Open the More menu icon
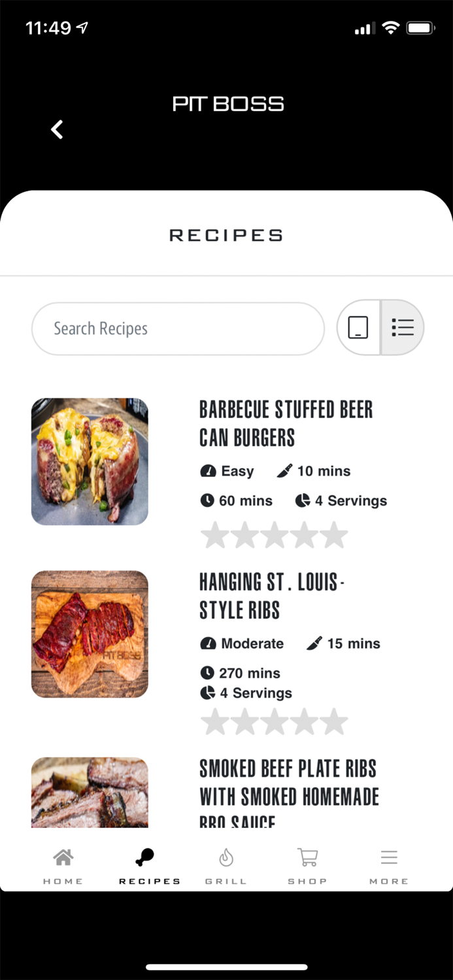This screenshot has width=453, height=980. (x=389, y=855)
